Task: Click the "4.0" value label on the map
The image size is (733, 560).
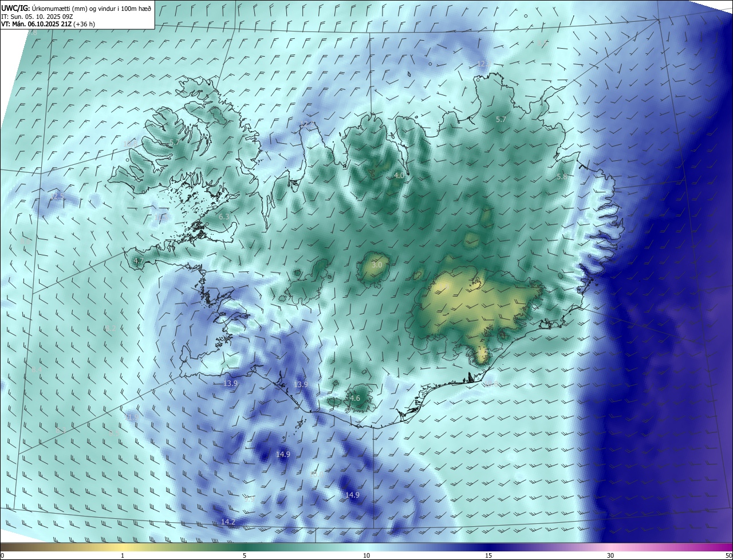Action: point(399,176)
